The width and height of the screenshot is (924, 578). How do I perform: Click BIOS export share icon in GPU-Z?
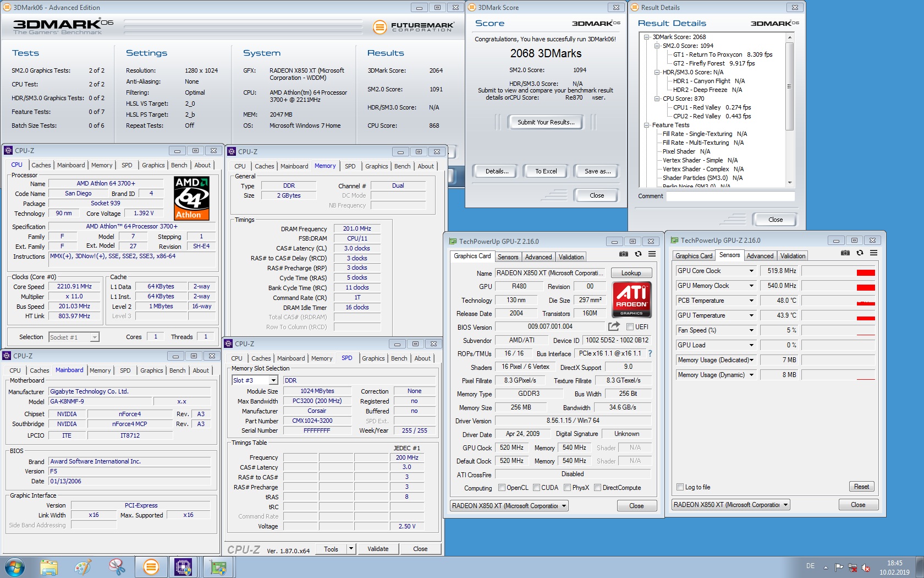point(614,326)
